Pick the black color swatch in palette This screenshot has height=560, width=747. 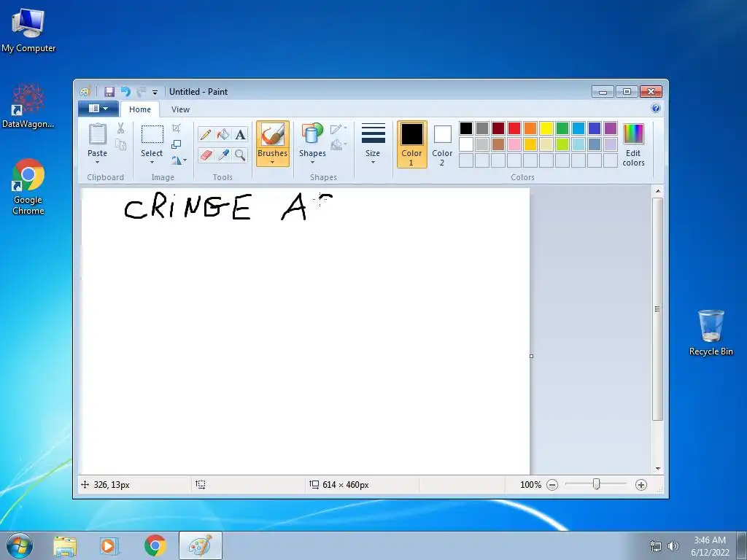[x=466, y=128]
